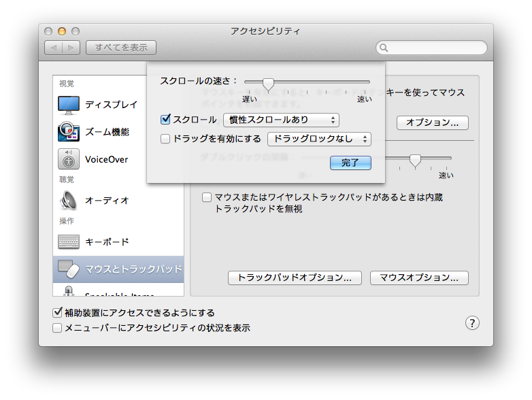
Task: Open help with the question mark button
Action: [x=472, y=323]
